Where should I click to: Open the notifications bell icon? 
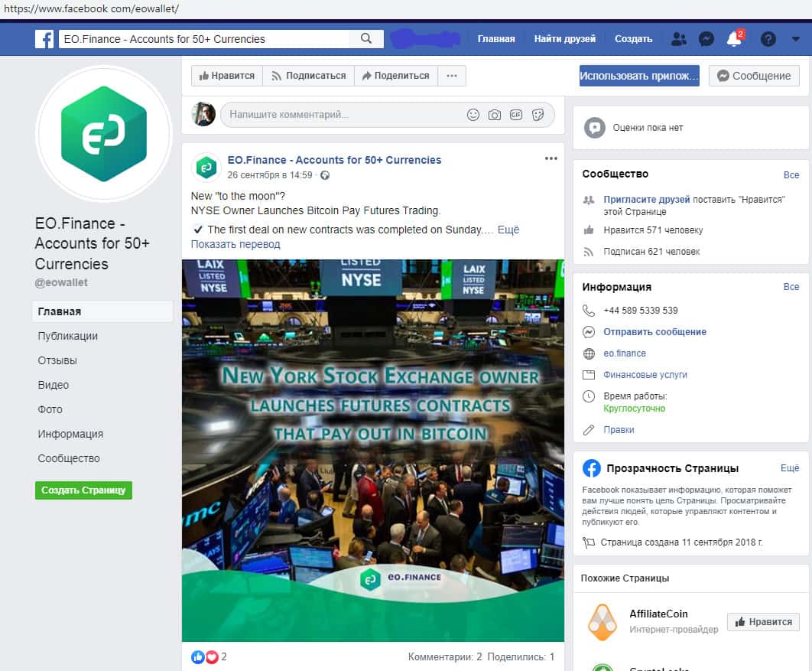coord(734,39)
